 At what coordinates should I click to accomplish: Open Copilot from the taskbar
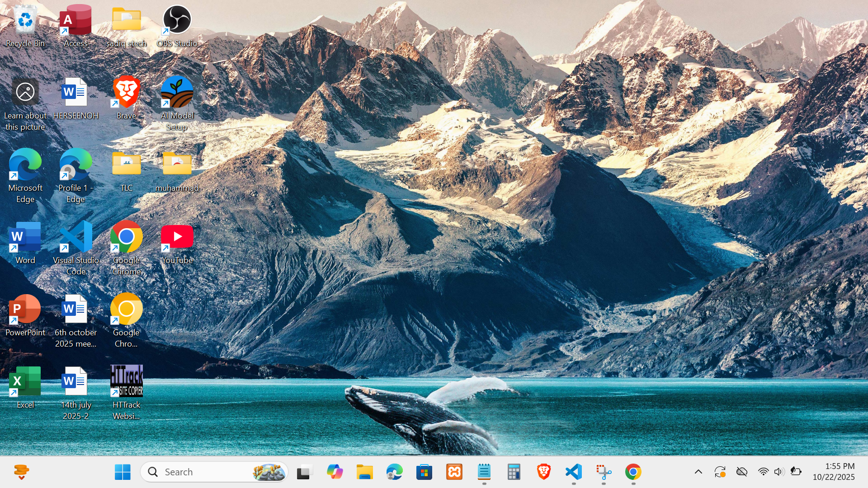[x=335, y=472]
